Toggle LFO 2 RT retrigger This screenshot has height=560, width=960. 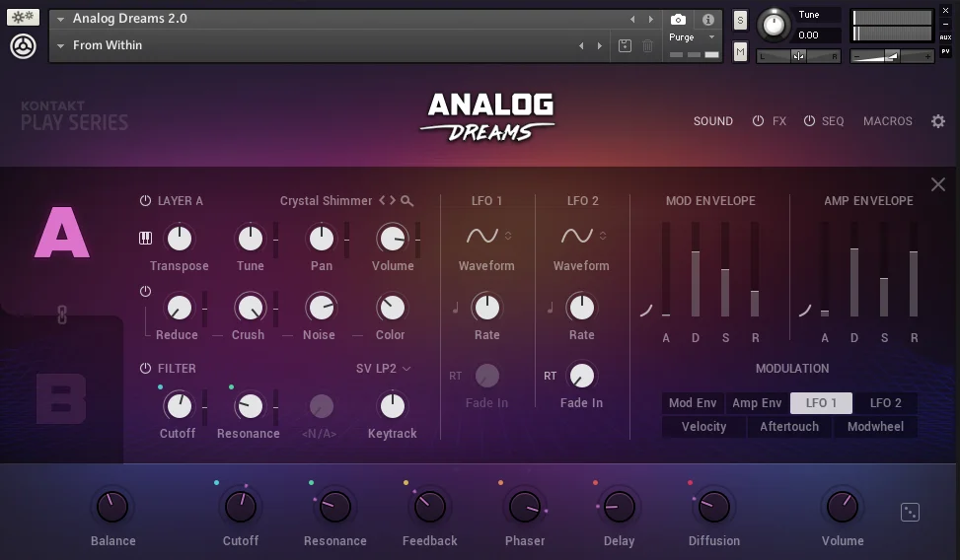(x=550, y=376)
